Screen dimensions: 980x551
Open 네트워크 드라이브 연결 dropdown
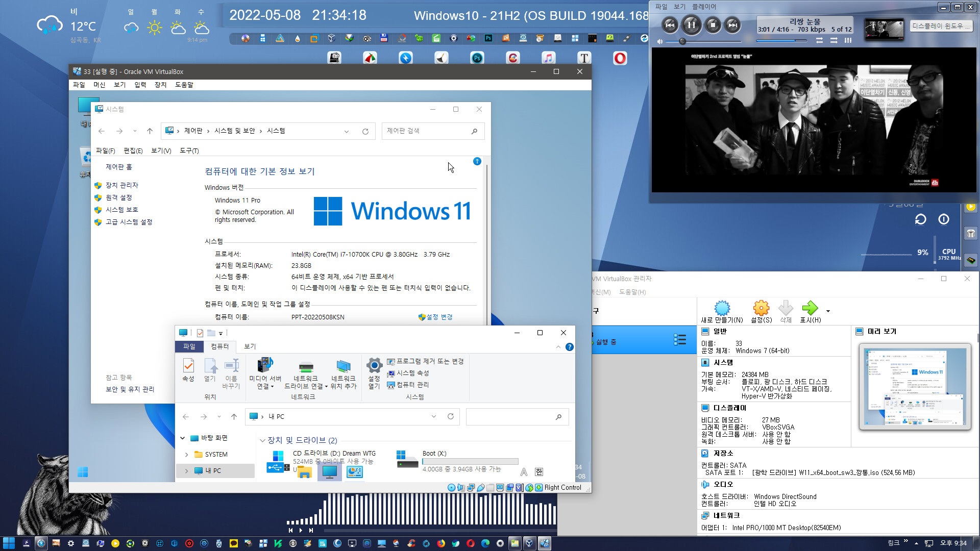[306, 373]
